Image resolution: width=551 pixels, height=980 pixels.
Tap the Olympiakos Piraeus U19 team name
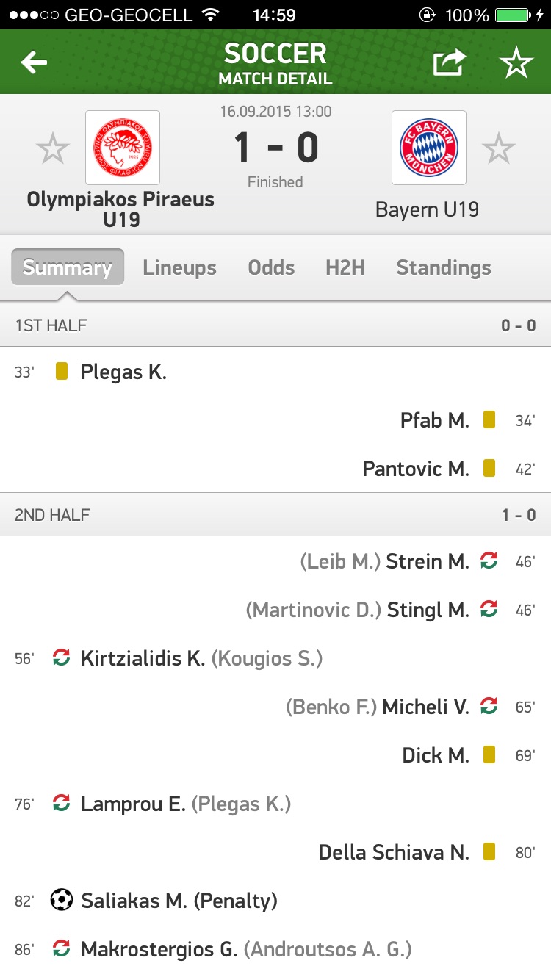120,209
